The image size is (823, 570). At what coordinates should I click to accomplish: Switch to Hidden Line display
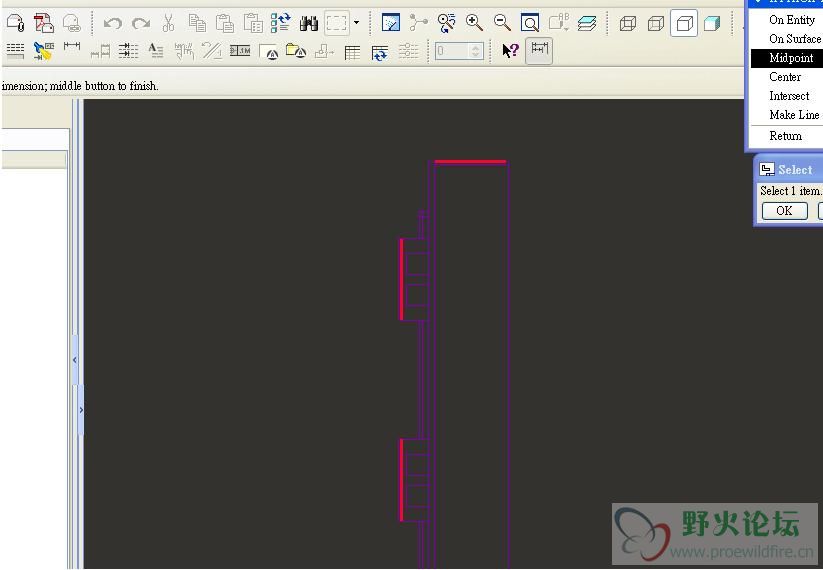656,23
